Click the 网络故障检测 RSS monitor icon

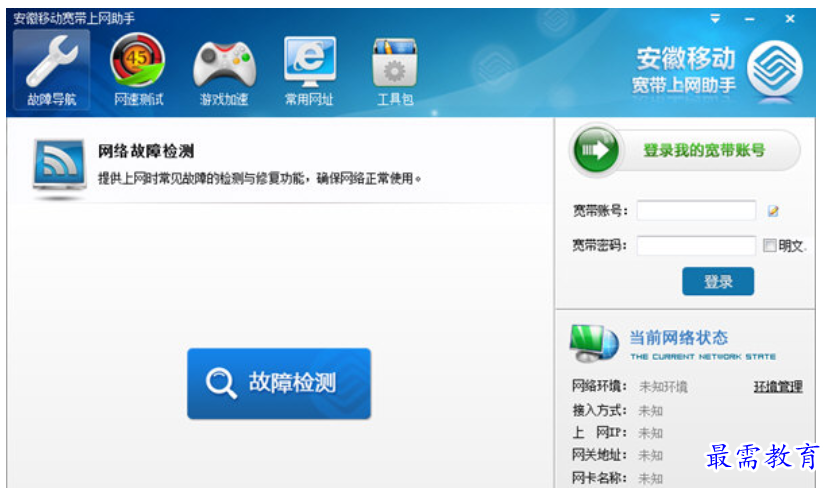[x=59, y=169]
